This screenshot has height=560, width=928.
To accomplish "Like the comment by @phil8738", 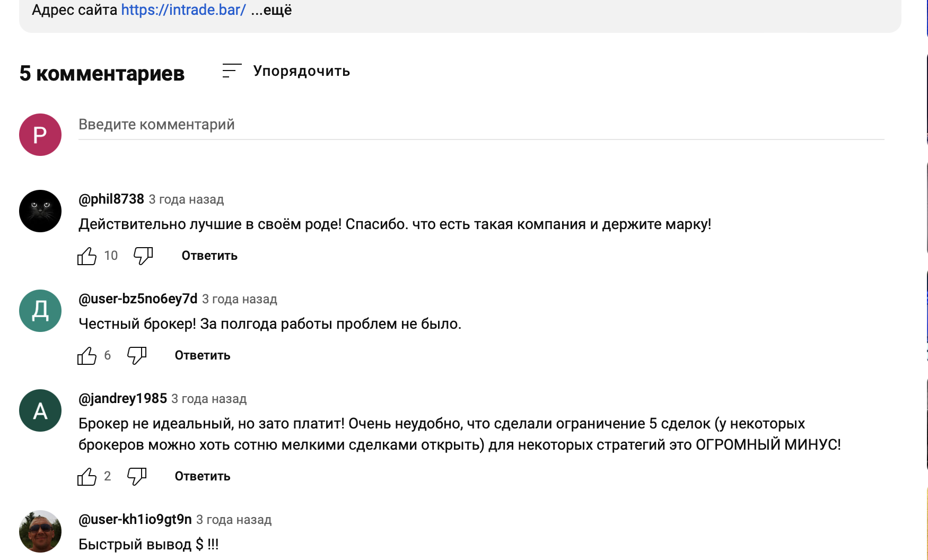I will click(87, 256).
